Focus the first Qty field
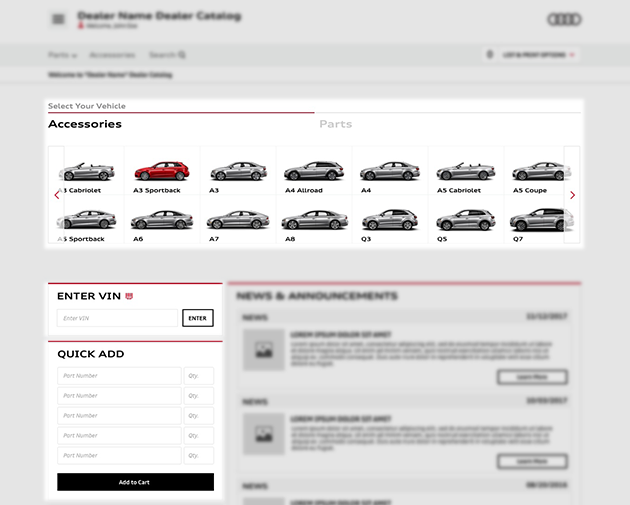The image size is (630, 505). pyautogui.click(x=199, y=376)
